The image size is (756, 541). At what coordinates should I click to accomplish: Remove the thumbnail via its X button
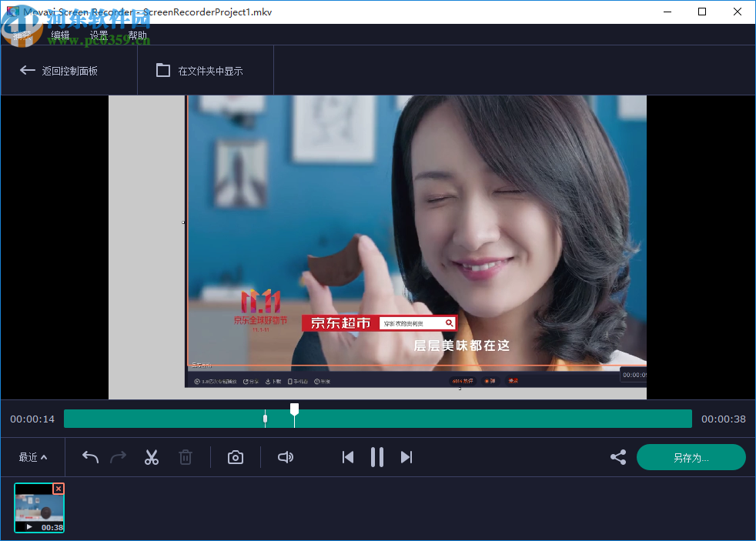(59, 488)
